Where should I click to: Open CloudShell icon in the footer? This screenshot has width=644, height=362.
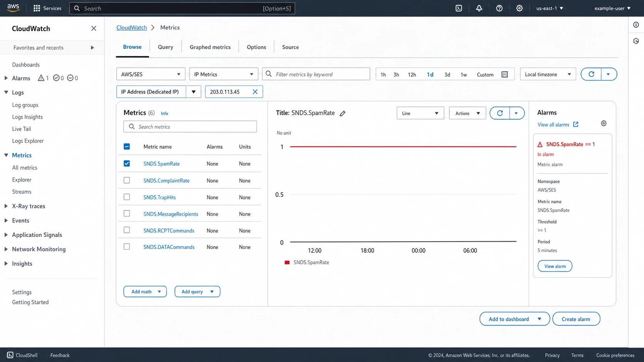[x=10, y=355]
